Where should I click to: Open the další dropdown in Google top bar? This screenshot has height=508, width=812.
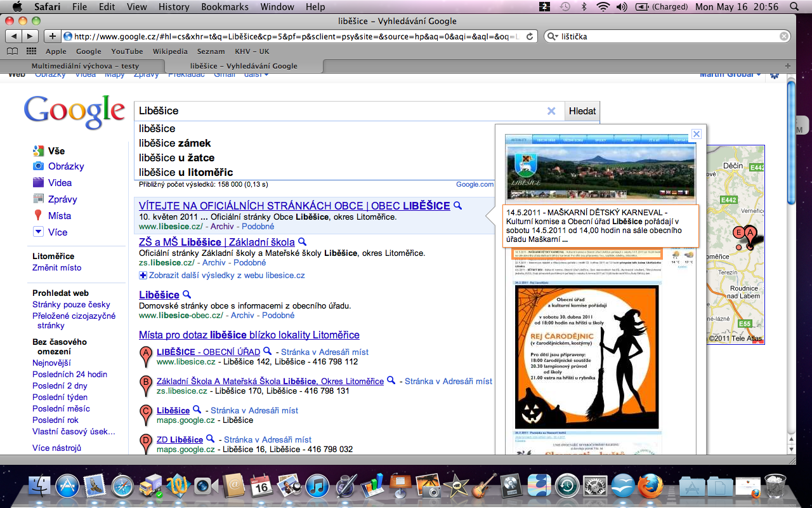[x=256, y=75]
